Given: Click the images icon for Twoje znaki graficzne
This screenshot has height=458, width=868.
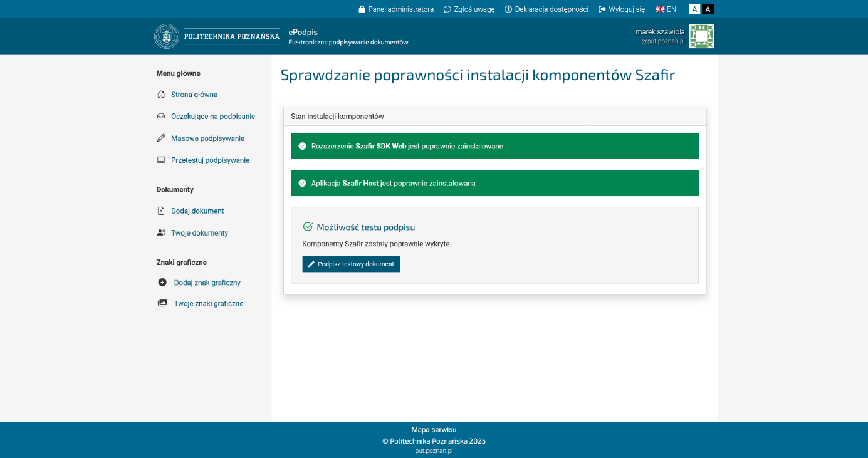Looking at the screenshot, I should [x=162, y=303].
